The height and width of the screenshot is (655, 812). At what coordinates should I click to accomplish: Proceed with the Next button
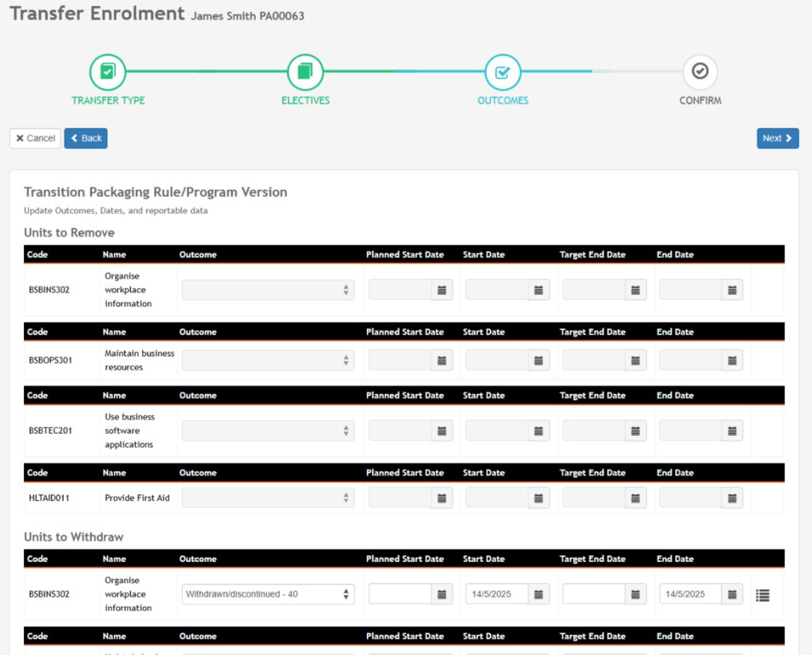[x=778, y=138]
